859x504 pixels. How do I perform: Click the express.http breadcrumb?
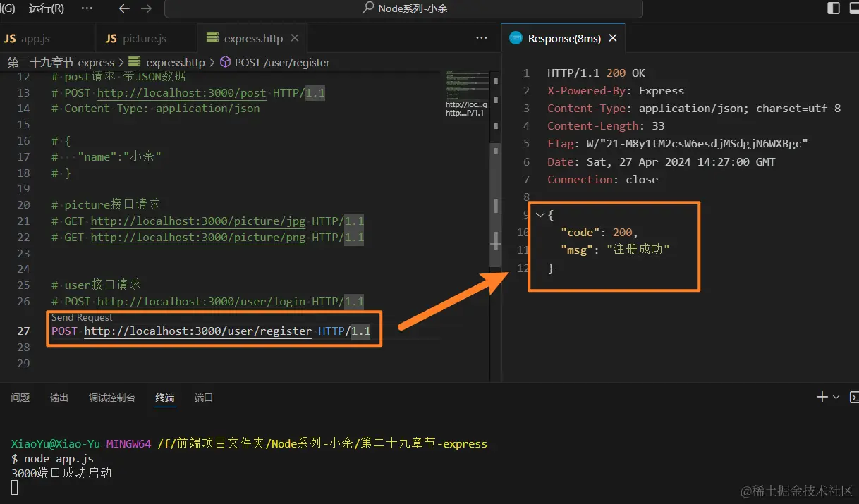pos(175,62)
